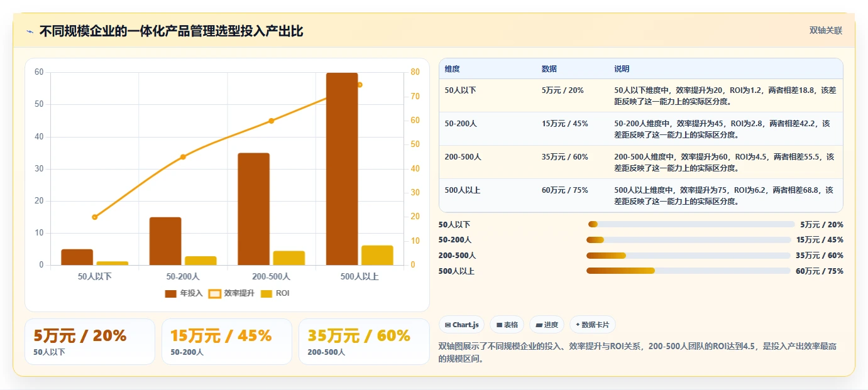Click the 数据 column header
This screenshot has height=390, width=868.
tap(549, 69)
